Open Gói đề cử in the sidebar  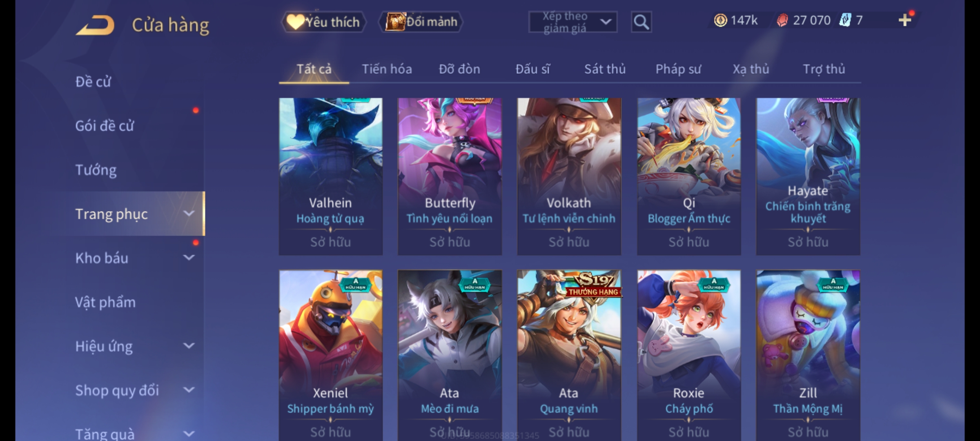[x=105, y=125]
